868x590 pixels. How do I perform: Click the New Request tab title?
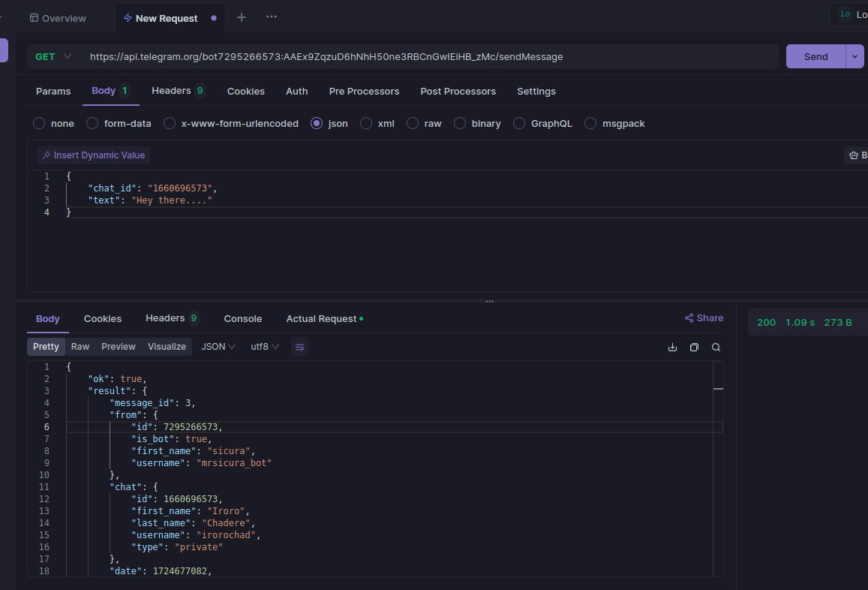coord(167,18)
